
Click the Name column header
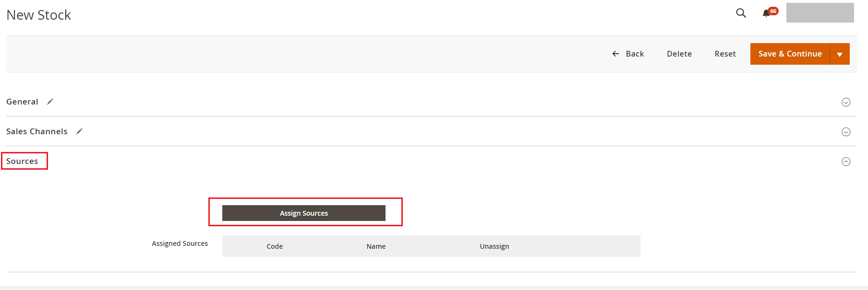(376, 246)
